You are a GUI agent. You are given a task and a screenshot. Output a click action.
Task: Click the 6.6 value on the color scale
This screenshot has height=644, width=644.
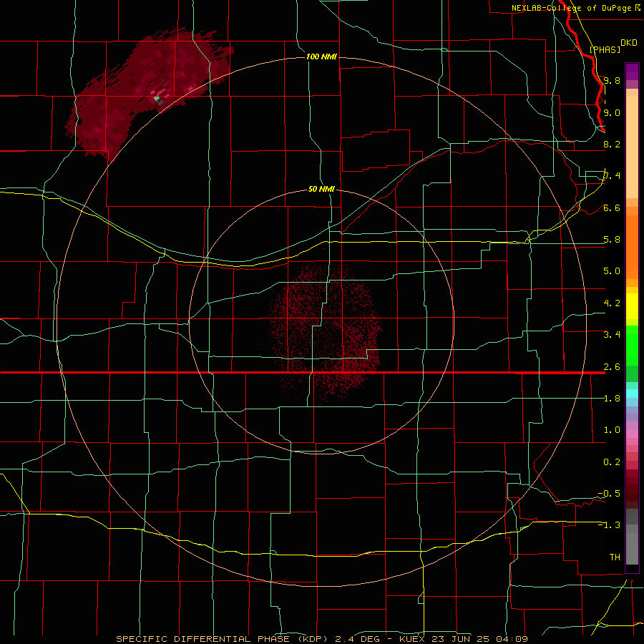tap(612, 208)
